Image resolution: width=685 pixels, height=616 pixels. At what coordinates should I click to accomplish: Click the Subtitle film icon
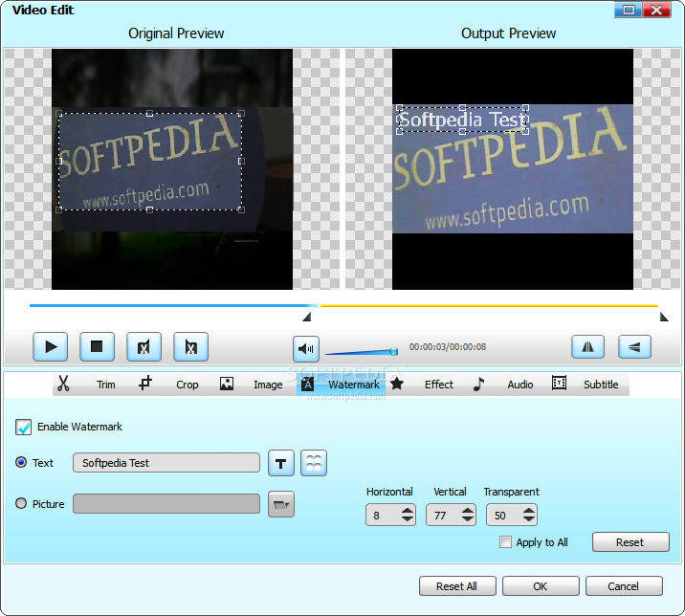coord(559,383)
